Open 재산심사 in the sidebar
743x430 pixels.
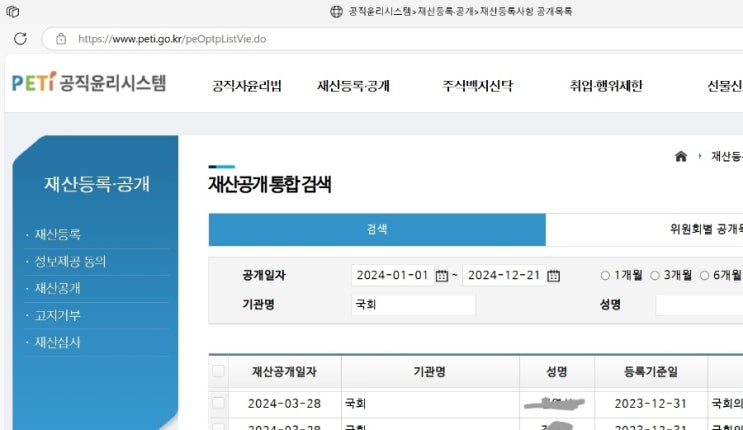[57, 342]
